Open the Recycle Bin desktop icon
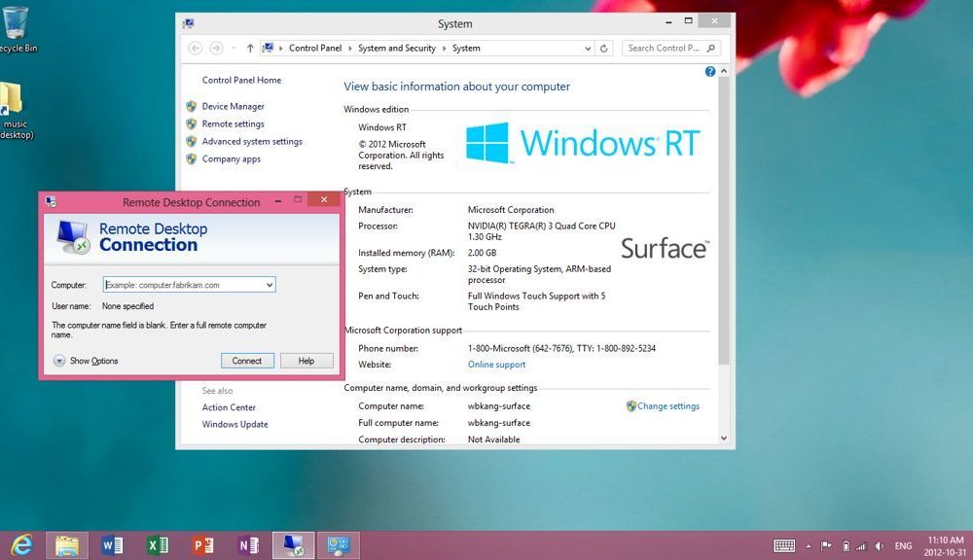Viewport: 973px width, 560px height. [18, 29]
